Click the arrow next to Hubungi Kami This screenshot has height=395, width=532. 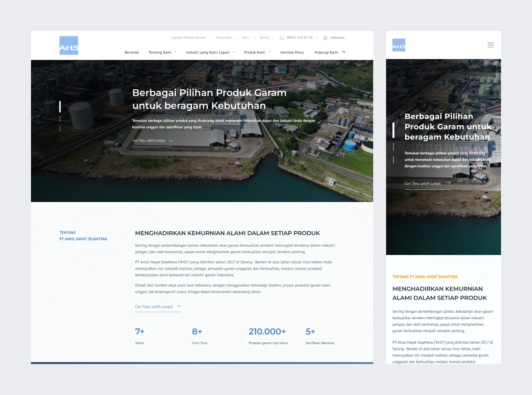pos(343,52)
